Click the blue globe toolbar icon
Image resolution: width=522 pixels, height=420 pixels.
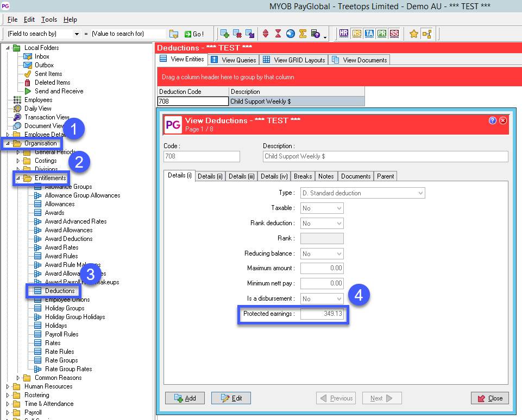(x=290, y=34)
